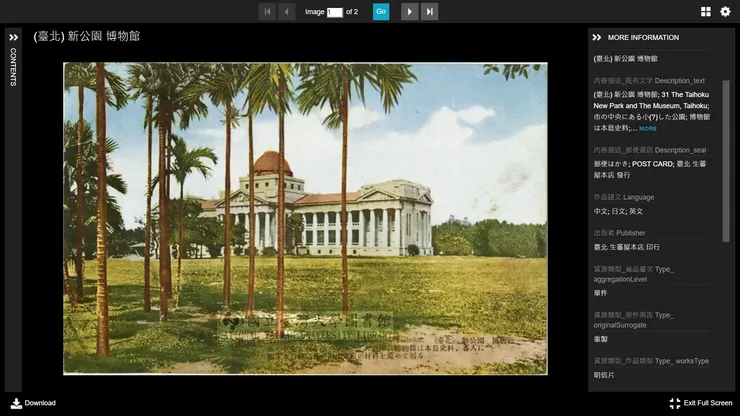Open the settings gear menu

coord(725,12)
